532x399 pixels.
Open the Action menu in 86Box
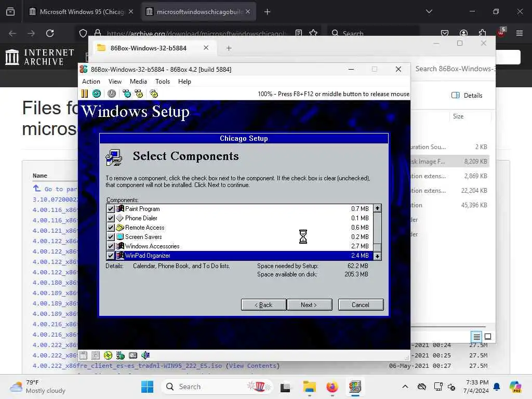pyautogui.click(x=91, y=82)
